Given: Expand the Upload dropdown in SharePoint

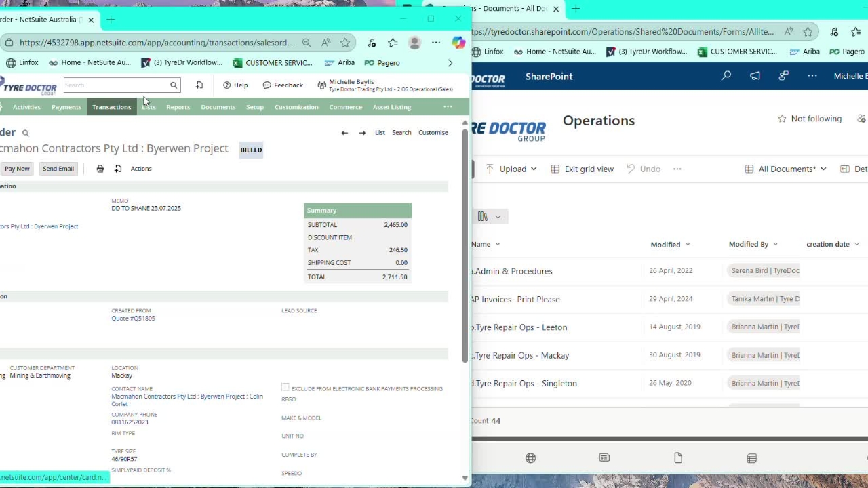Looking at the screenshot, I should [534, 169].
